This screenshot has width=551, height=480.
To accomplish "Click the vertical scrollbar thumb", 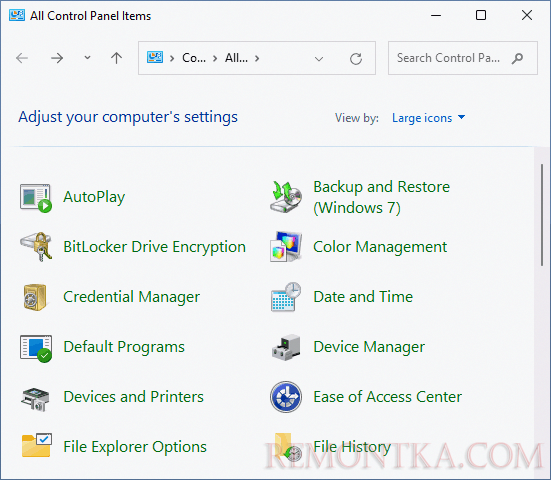I will click(542, 215).
